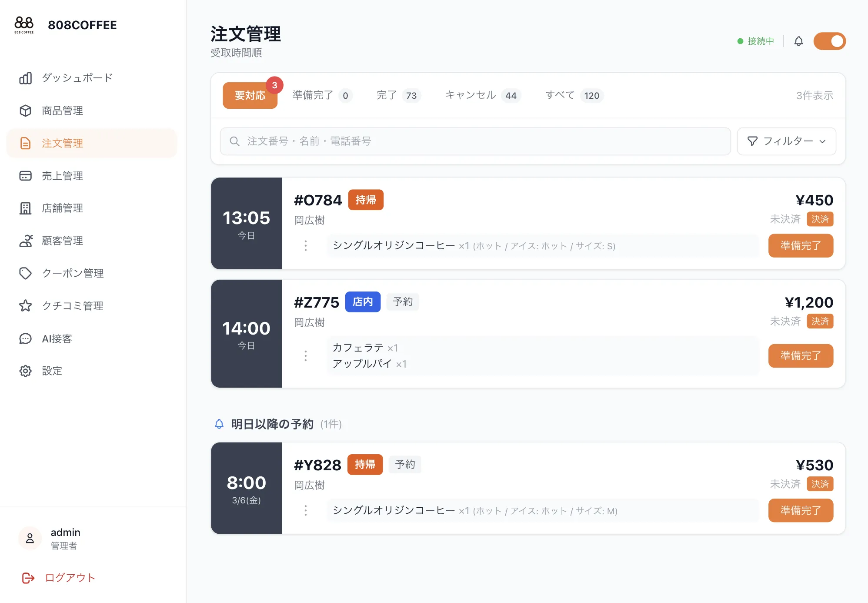Open three-dot menu for order #Y828
868x603 pixels.
(306, 510)
